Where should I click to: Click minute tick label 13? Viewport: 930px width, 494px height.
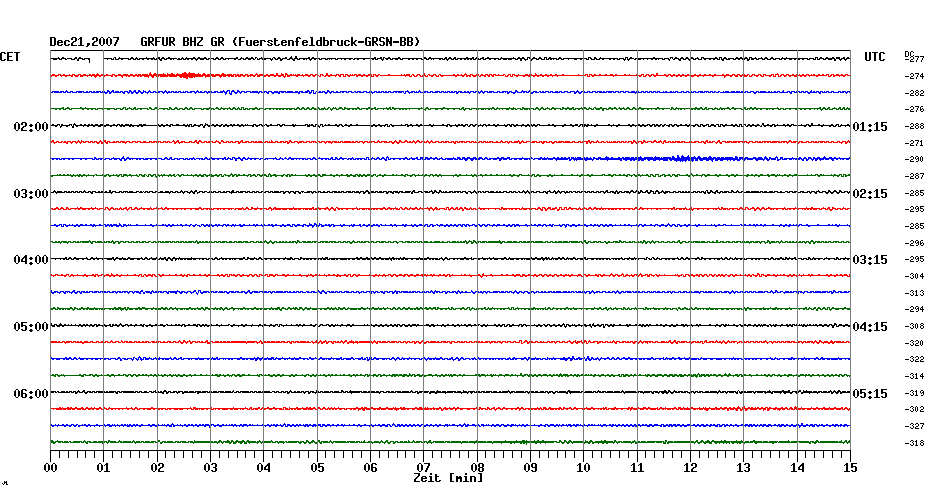744,468
